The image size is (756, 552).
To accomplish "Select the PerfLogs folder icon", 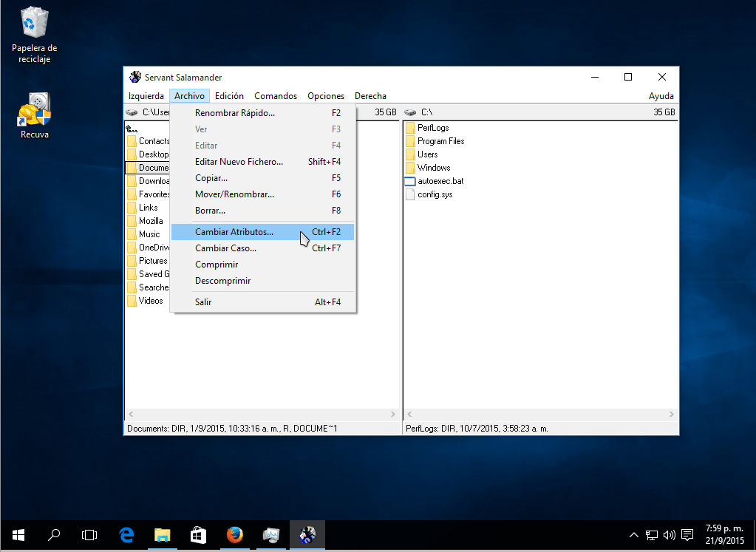I will [x=410, y=128].
